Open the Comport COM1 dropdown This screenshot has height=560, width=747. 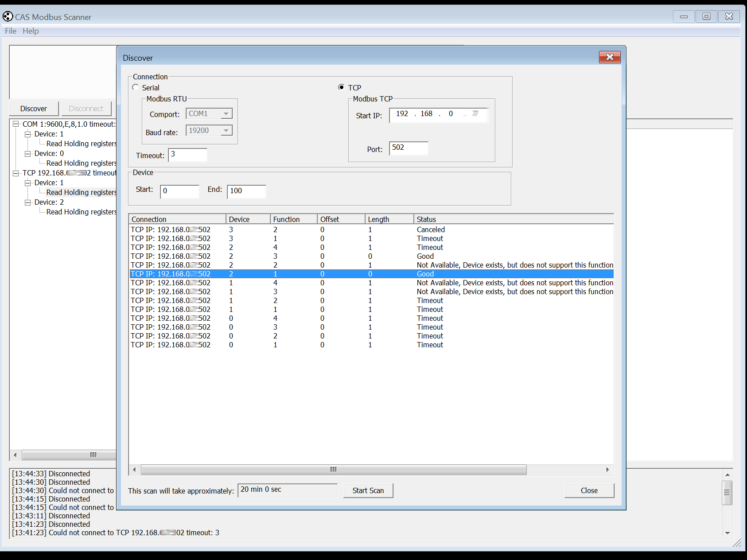[226, 114]
